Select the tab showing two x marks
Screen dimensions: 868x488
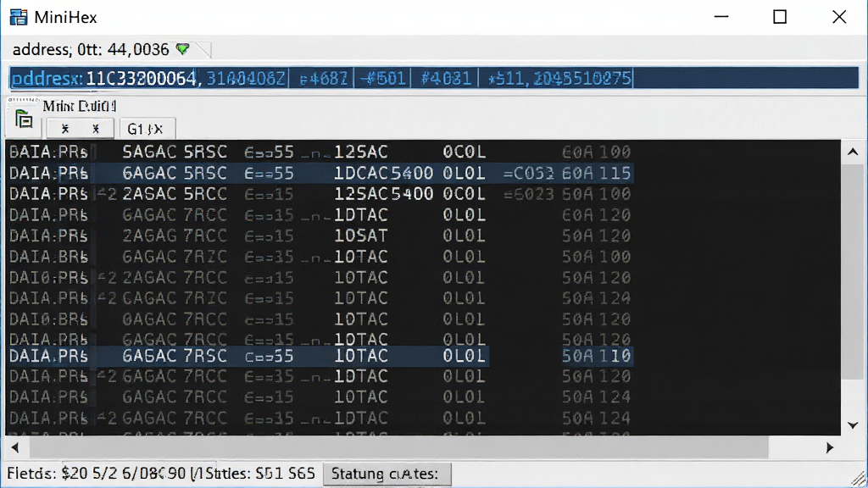81,129
